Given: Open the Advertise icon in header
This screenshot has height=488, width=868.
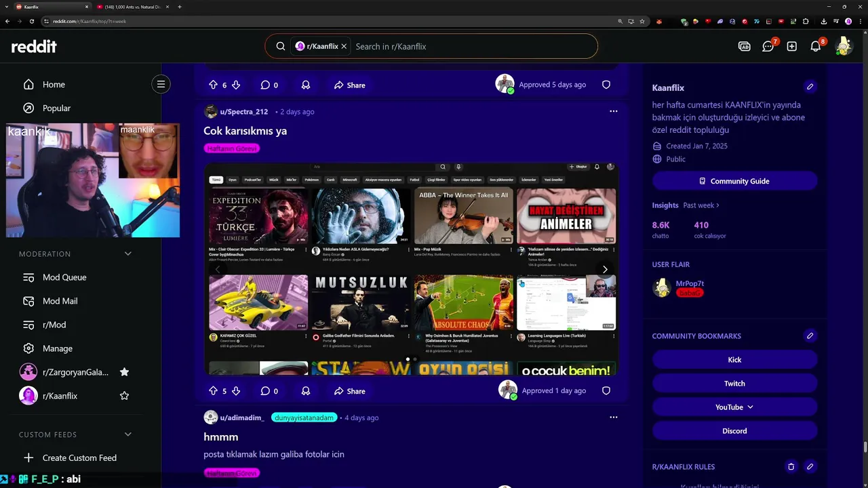Looking at the screenshot, I should coord(744,47).
